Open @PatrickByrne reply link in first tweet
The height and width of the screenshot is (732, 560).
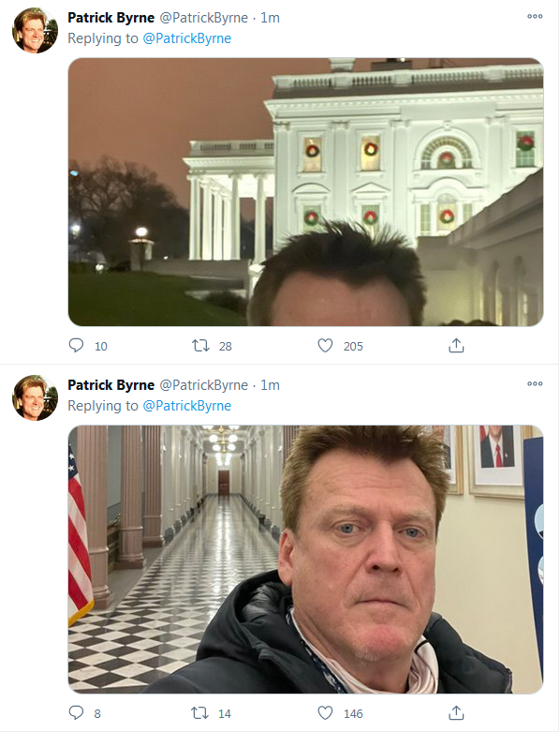point(187,38)
